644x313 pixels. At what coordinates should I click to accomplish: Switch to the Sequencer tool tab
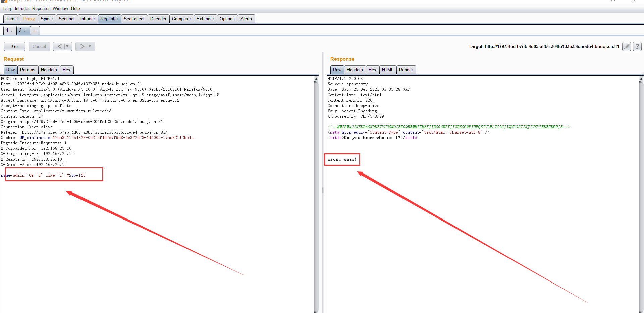[x=134, y=19]
